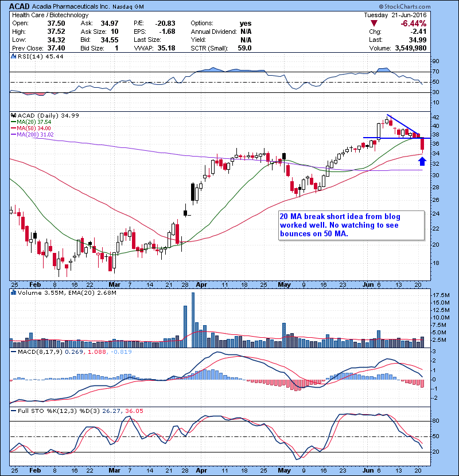
Task: Select the Open value 37.50
Action: click(56, 24)
